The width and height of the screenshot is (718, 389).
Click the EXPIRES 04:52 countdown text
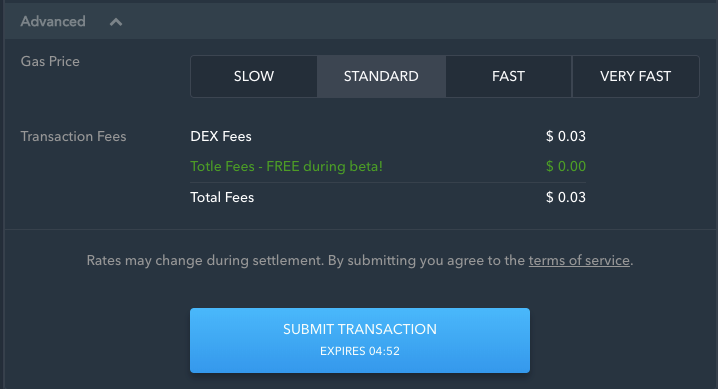(x=360, y=351)
